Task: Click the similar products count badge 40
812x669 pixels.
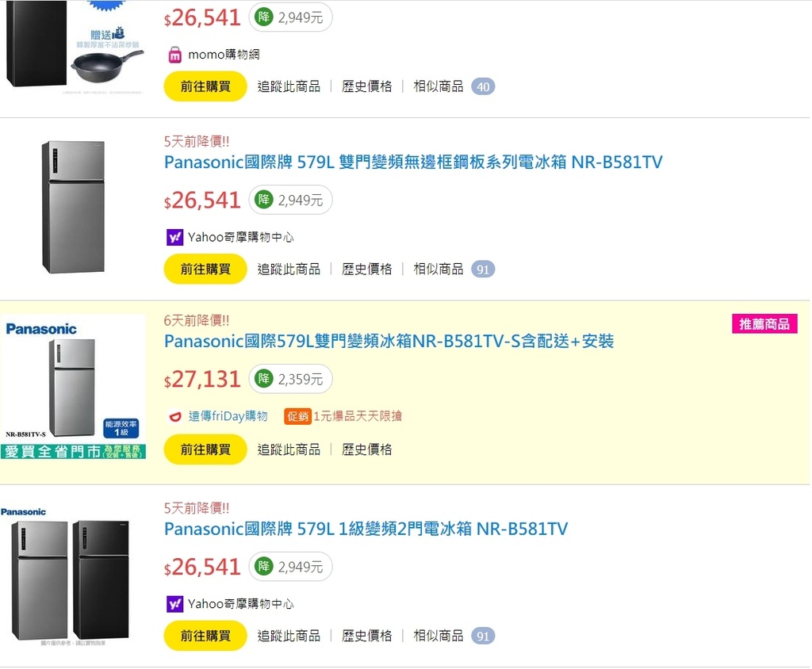Action: [x=483, y=86]
